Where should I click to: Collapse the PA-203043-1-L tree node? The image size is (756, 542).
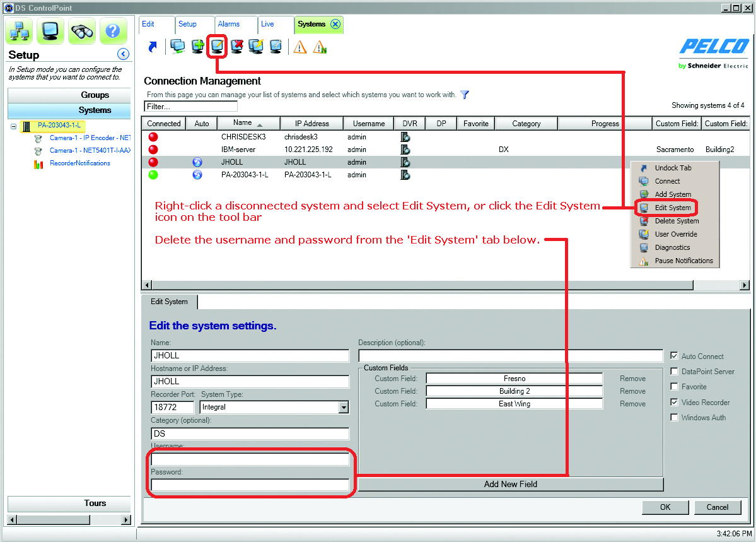(x=14, y=126)
